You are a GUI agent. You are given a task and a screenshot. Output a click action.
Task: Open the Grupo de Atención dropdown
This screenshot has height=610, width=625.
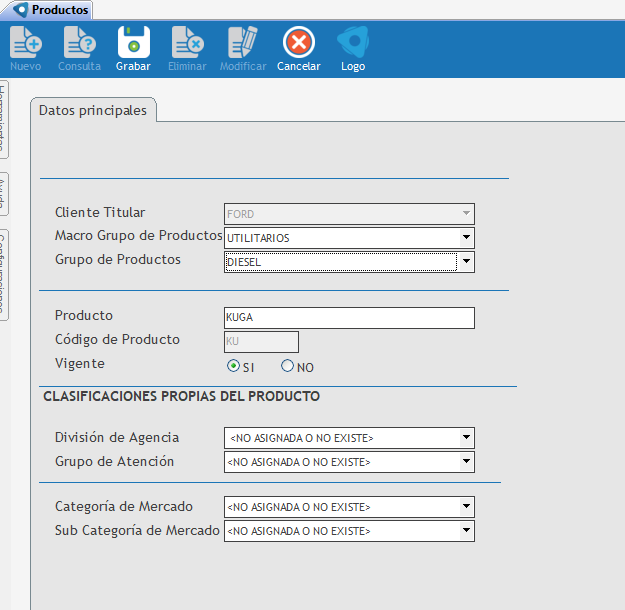point(465,462)
